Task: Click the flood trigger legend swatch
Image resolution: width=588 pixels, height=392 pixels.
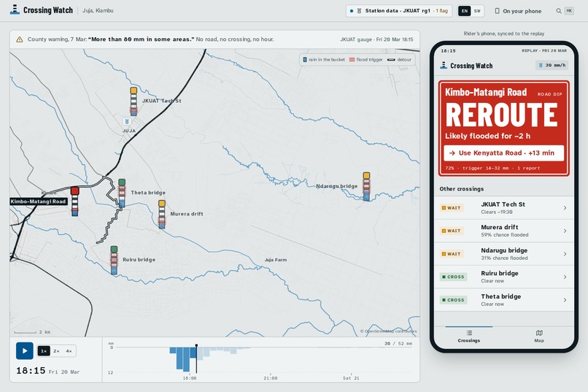Action: click(352, 60)
